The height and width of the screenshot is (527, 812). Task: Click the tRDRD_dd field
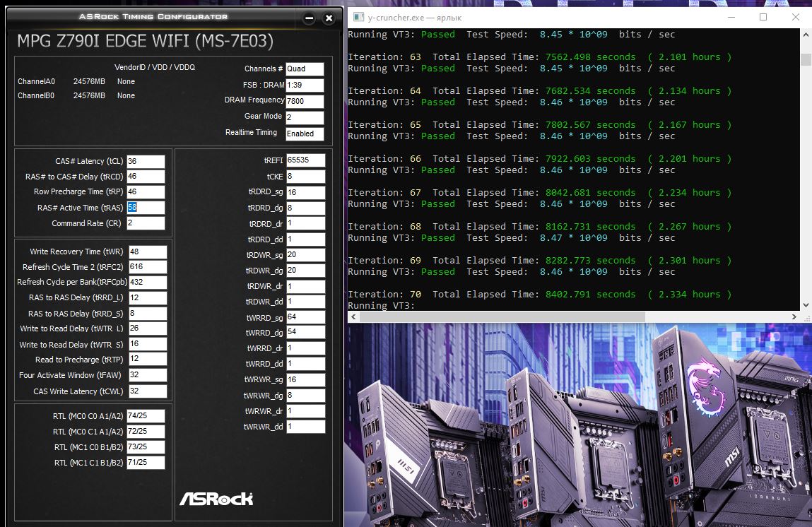305,239
